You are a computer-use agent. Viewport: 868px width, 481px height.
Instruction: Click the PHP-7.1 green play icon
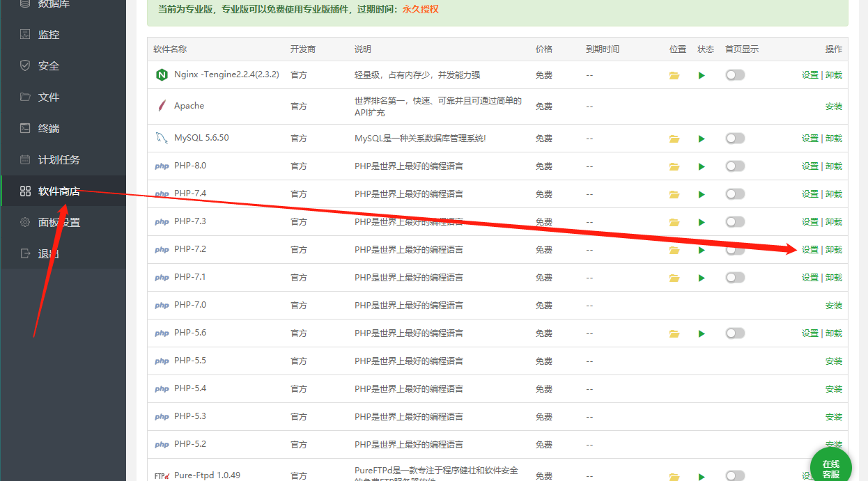coord(702,278)
